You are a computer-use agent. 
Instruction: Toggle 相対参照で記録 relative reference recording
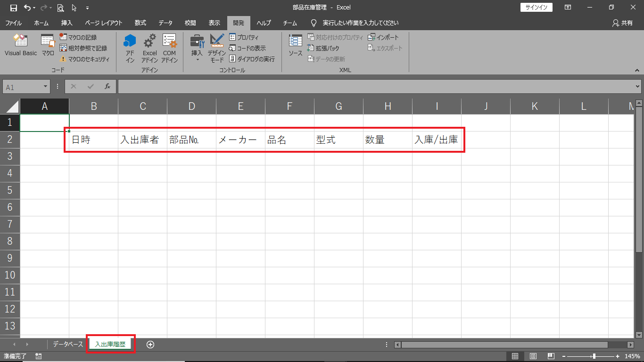pyautogui.click(x=83, y=48)
